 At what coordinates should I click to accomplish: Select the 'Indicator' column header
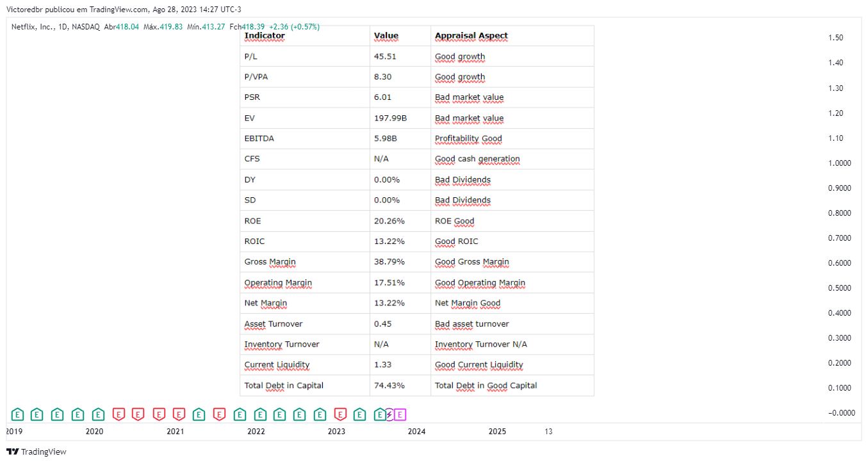click(x=265, y=36)
